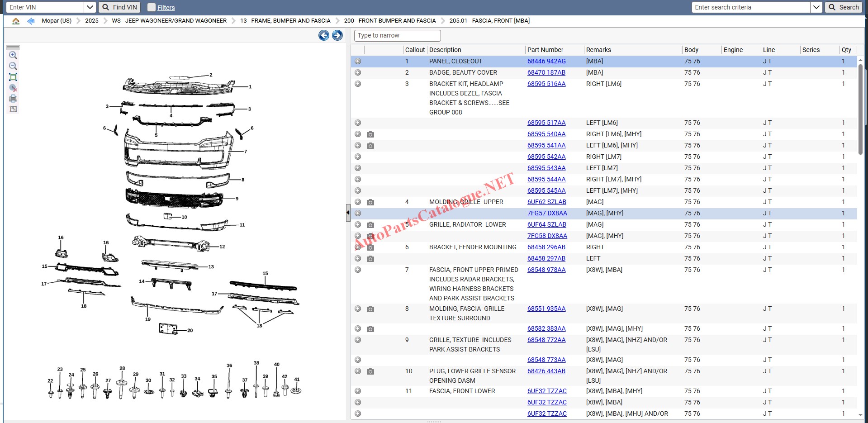
Task: Click the blue back arrow in the breadcrumb
Action: 31,21
